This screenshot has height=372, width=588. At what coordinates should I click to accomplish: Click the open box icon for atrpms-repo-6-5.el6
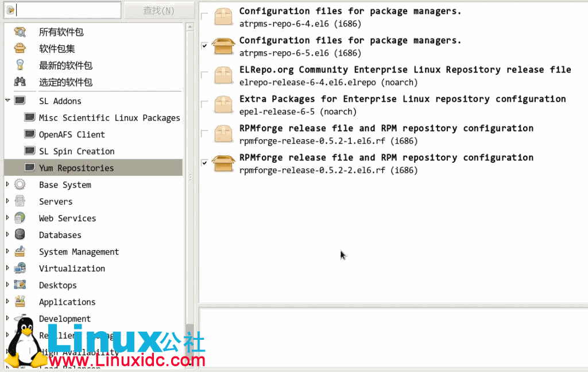tap(223, 46)
